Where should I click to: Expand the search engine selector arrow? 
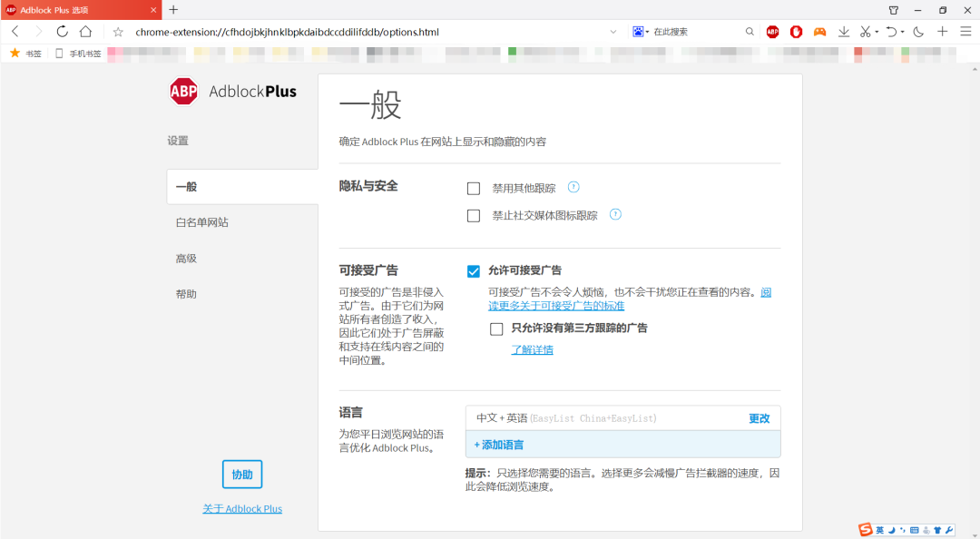click(648, 32)
